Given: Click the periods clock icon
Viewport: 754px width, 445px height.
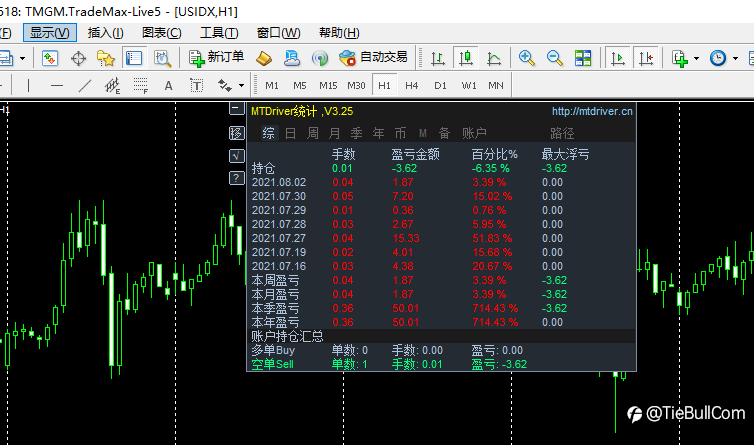Looking at the screenshot, I should pos(717,58).
